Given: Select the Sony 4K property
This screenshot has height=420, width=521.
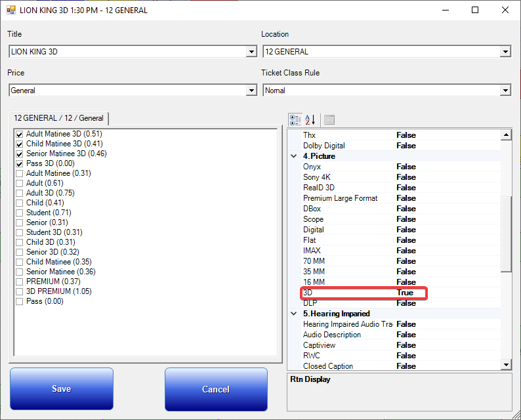Looking at the screenshot, I should pos(401,177).
